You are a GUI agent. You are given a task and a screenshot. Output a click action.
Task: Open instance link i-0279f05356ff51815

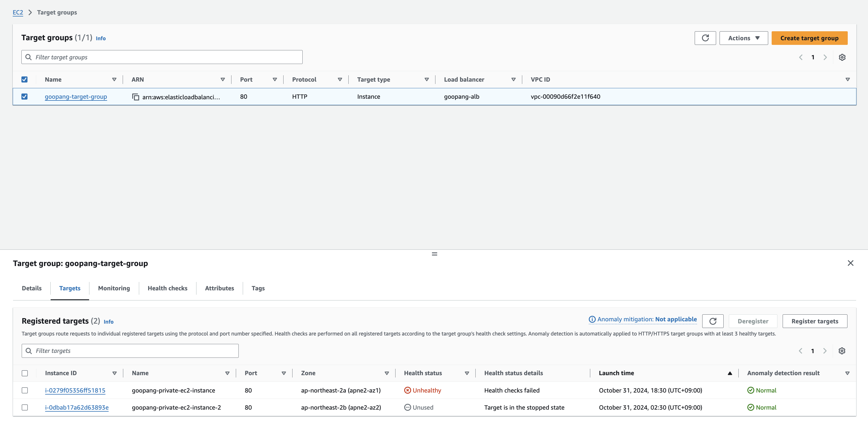[75, 390]
